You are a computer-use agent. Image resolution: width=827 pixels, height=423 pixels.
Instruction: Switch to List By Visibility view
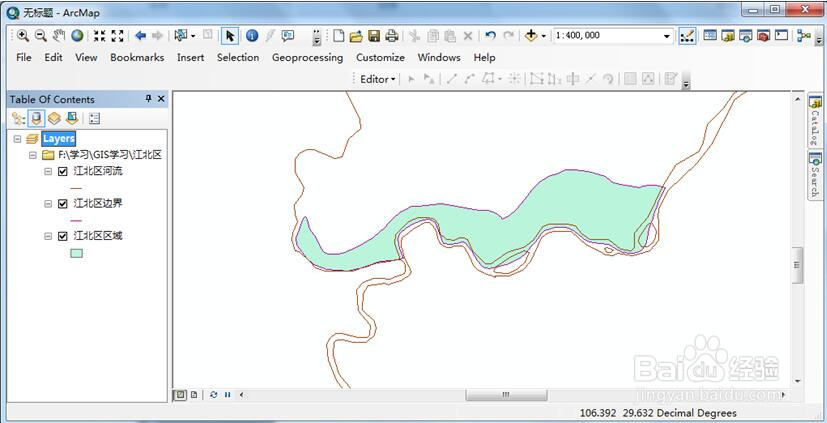coord(54,119)
